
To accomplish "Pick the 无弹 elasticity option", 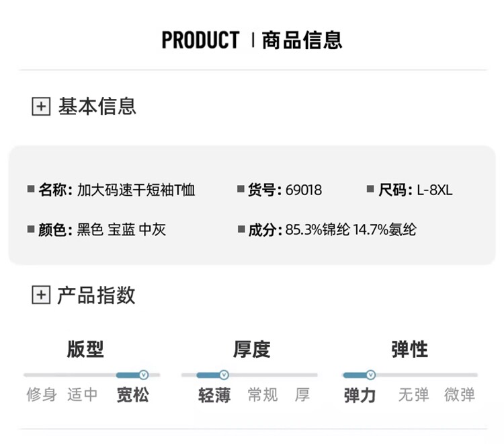I will click(x=413, y=395).
